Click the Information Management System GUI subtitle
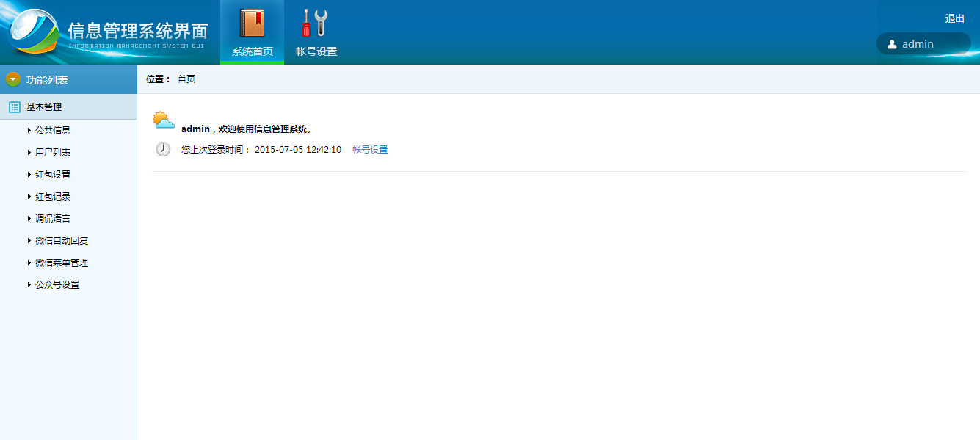This screenshot has width=980, height=440. pyautogui.click(x=138, y=46)
